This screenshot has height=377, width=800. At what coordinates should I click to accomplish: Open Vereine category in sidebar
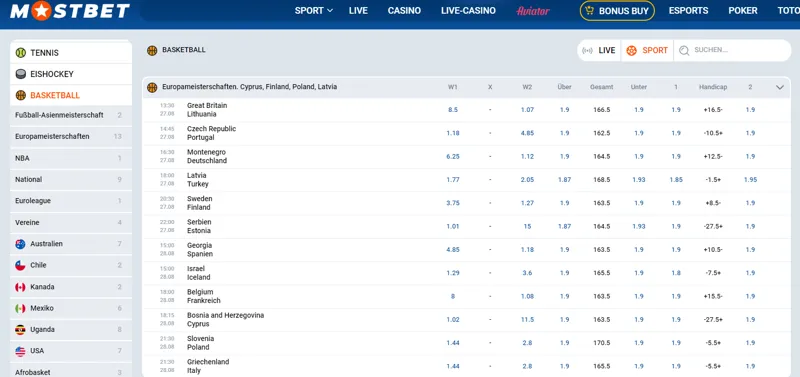(x=70, y=222)
